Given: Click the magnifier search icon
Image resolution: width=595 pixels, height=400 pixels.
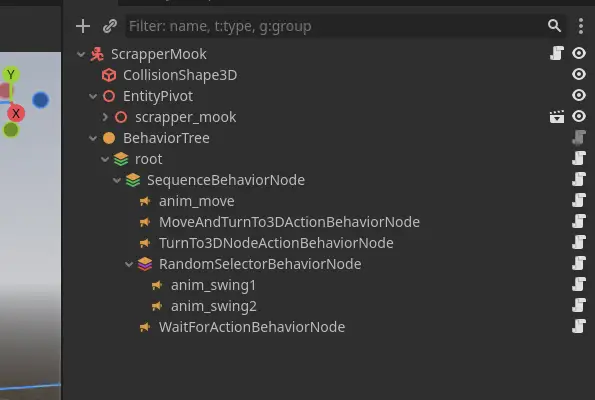Looking at the screenshot, I should tap(554, 26).
